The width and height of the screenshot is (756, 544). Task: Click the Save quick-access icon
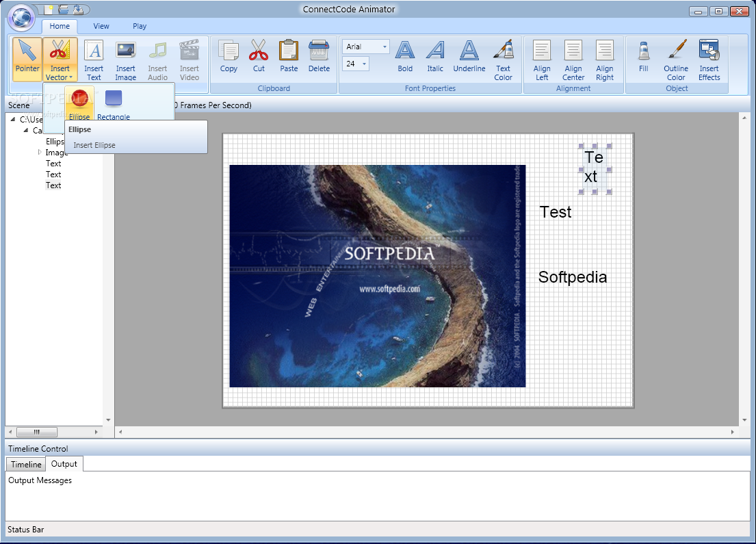(78, 9)
